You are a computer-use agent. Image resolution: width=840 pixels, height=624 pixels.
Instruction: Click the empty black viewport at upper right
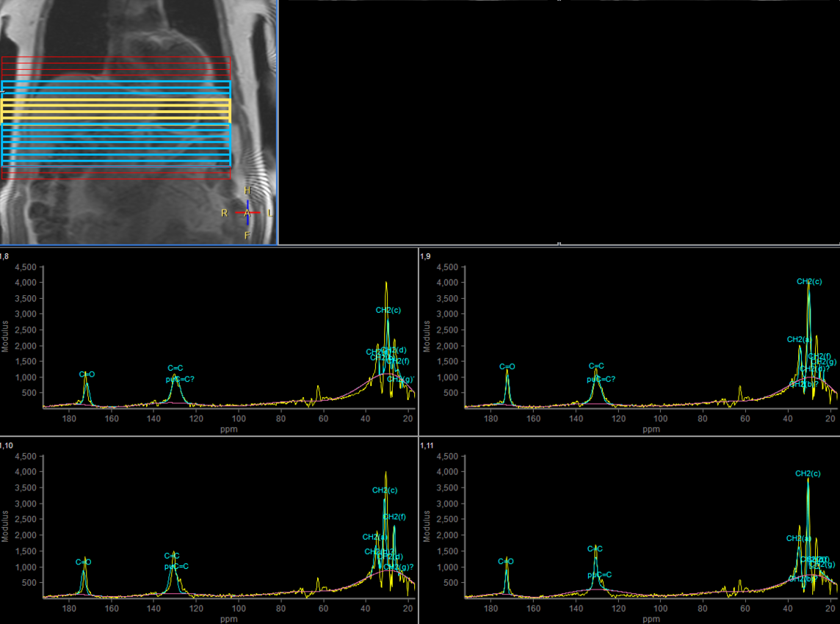pyautogui.click(x=558, y=121)
